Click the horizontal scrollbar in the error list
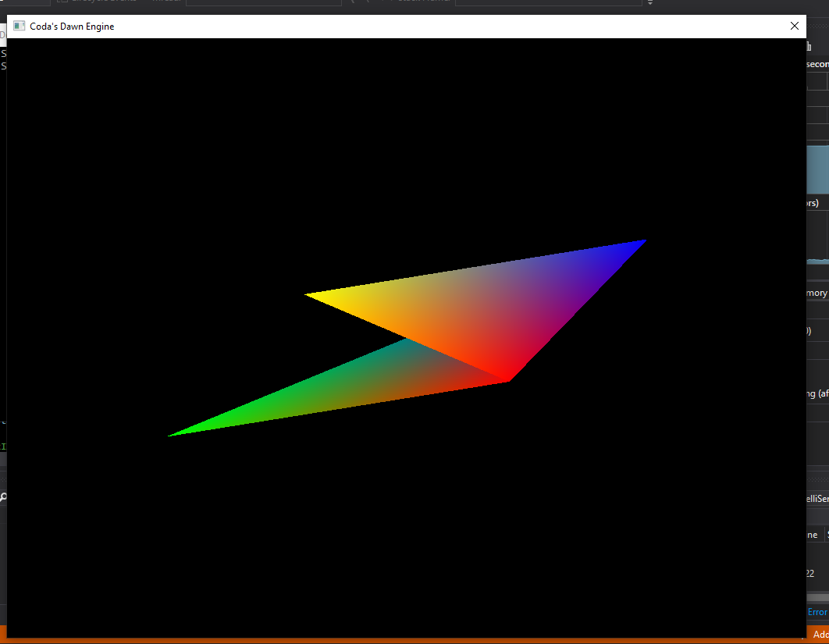The image size is (829, 644). tap(817, 597)
